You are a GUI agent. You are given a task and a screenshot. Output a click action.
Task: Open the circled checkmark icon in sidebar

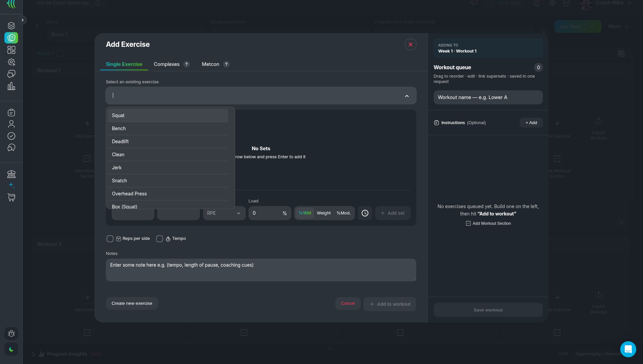click(x=11, y=136)
